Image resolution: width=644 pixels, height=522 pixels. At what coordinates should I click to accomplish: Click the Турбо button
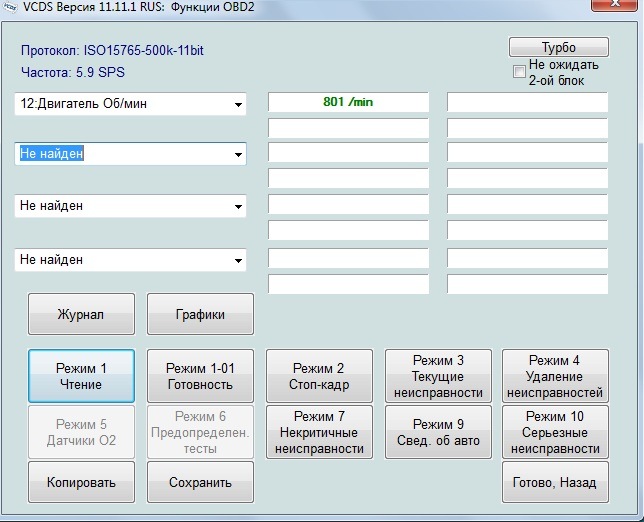click(x=559, y=47)
